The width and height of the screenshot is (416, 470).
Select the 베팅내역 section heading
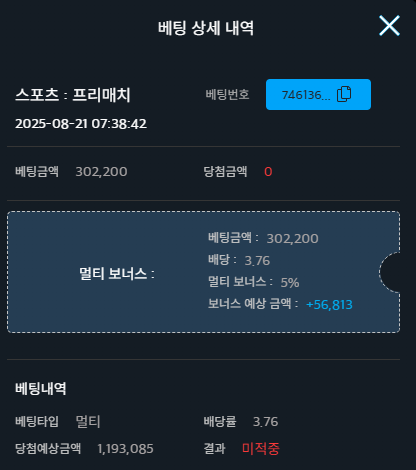click(x=41, y=389)
